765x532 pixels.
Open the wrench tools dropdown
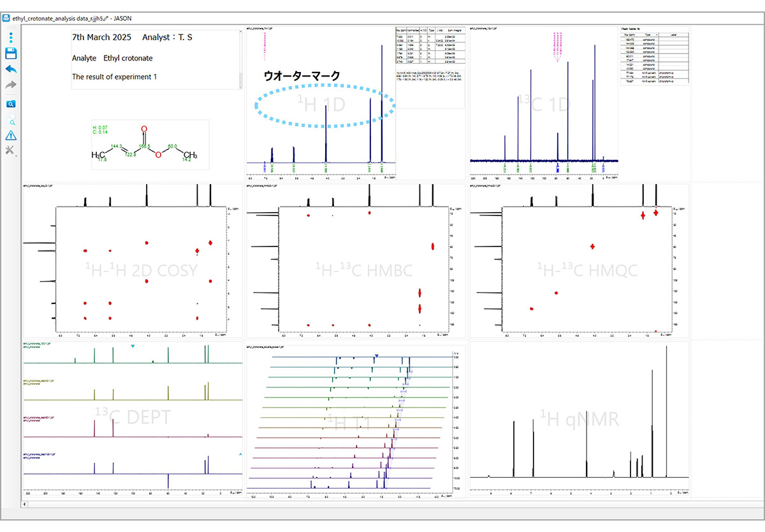point(11,150)
